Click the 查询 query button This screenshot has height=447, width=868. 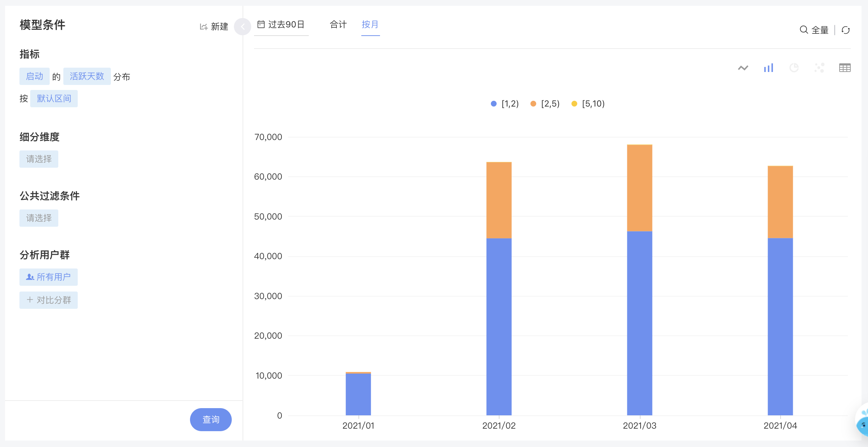211,419
